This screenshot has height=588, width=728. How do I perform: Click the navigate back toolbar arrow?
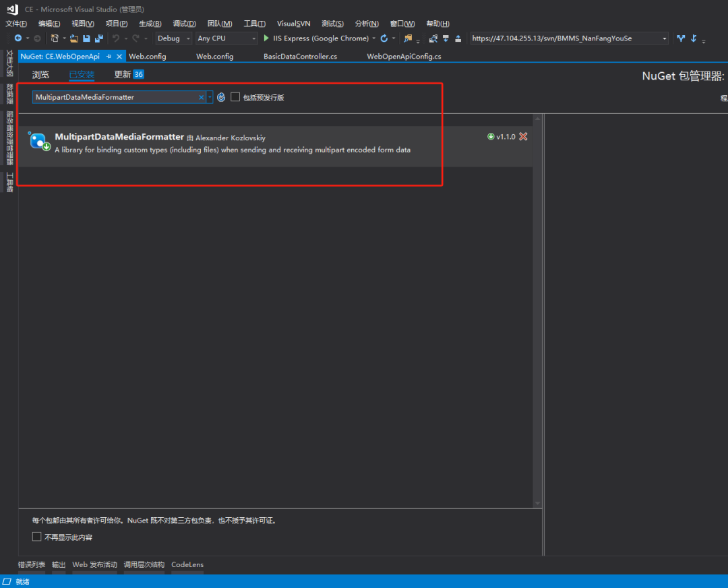click(x=18, y=38)
